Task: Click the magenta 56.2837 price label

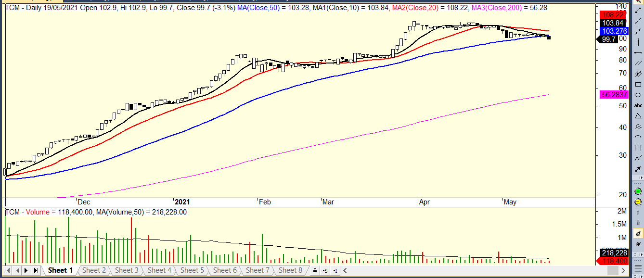Action: pos(614,95)
